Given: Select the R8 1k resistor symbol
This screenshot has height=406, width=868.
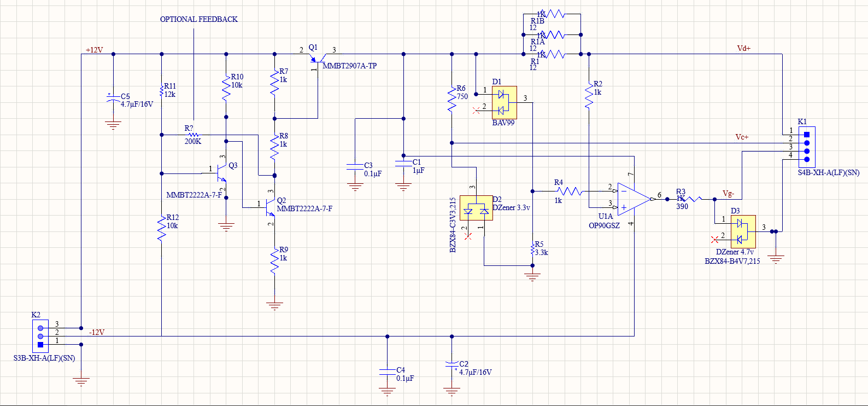Looking at the screenshot, I should tap(275, 147).
